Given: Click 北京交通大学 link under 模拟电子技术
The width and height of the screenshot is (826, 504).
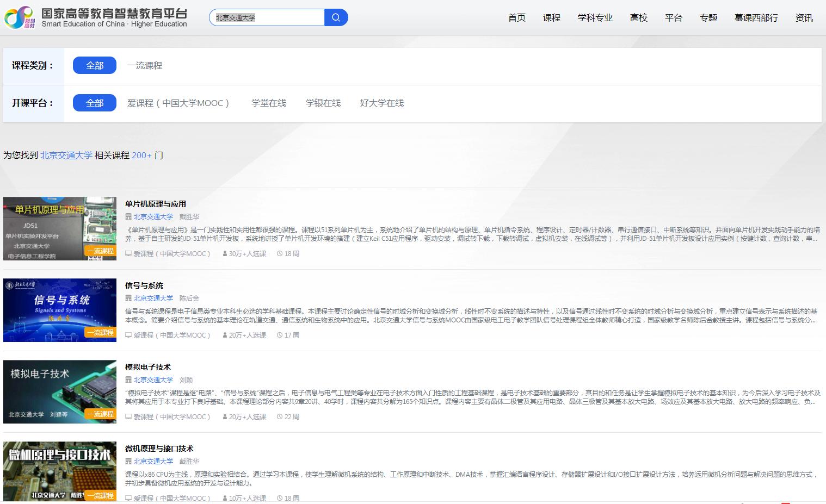Looking at the screenshot, I should 153,380.
